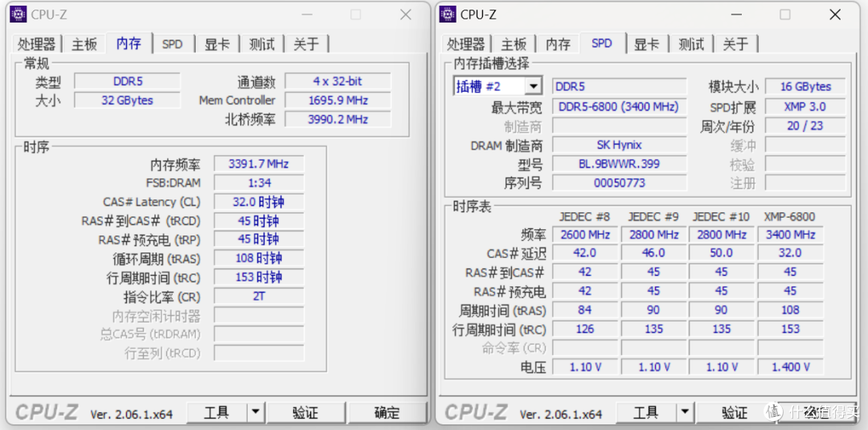This screenshot has width=868, height=430.
Task: Open 显卡 tab in left CPU-Z window
Action: (x=218, y=44)
